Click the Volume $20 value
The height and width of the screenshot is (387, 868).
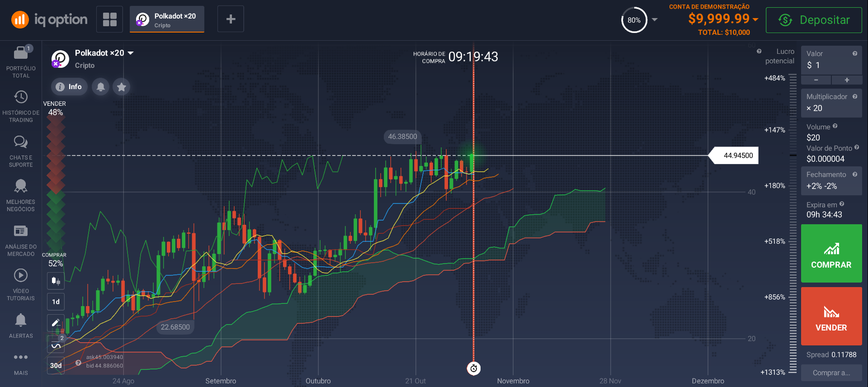point(813,137)
